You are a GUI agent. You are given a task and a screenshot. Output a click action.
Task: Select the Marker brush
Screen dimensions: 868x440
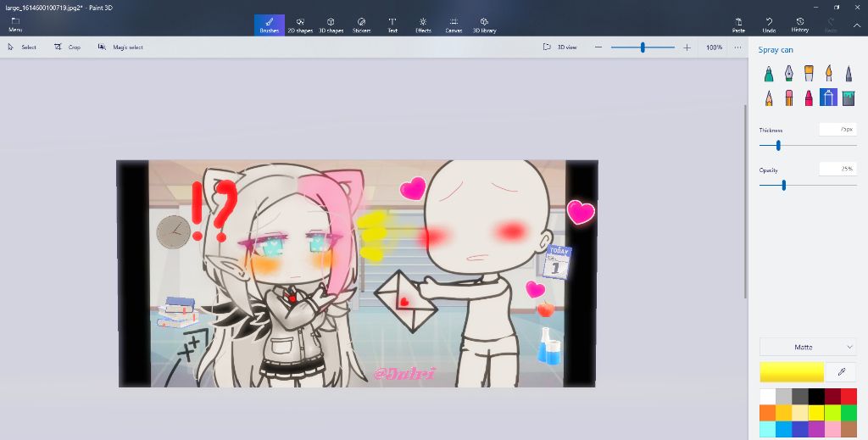[x=768, y=73]
